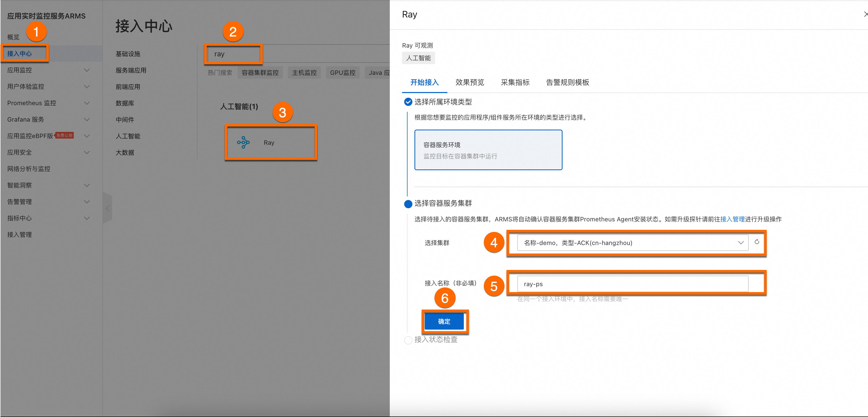Open 网络分析与监控 in sidebar

pos(29,169)
